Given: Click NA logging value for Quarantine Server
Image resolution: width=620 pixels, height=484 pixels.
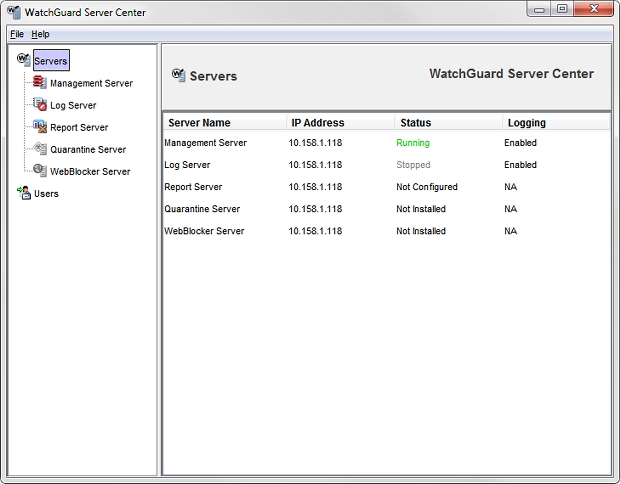Looking at the screenshot, I should [511, 209].
